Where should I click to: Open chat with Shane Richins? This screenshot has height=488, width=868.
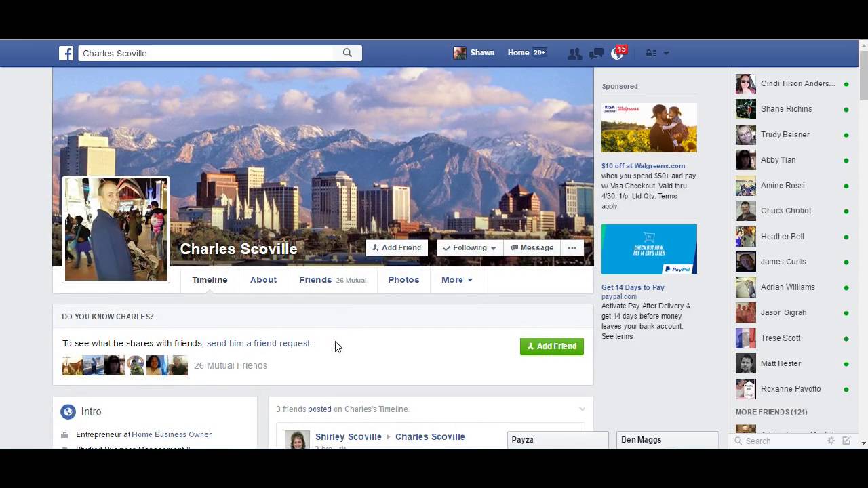tap(793, 109)
